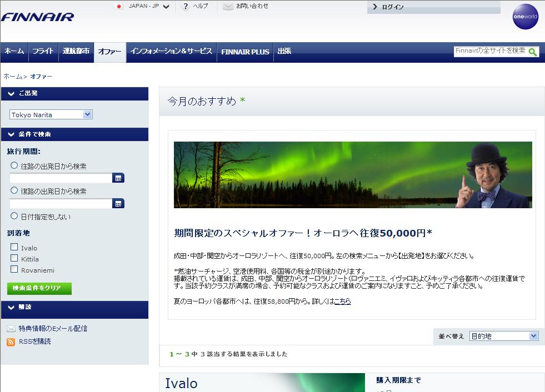Viewport: 545px width, 392px height.
Task: Click the aurora promotional banner image
Action: pos(353,175)
